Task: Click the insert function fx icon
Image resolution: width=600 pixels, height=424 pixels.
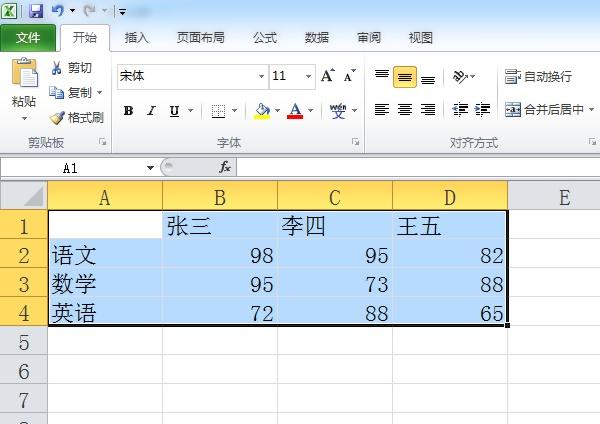Action: coord(225,167)
